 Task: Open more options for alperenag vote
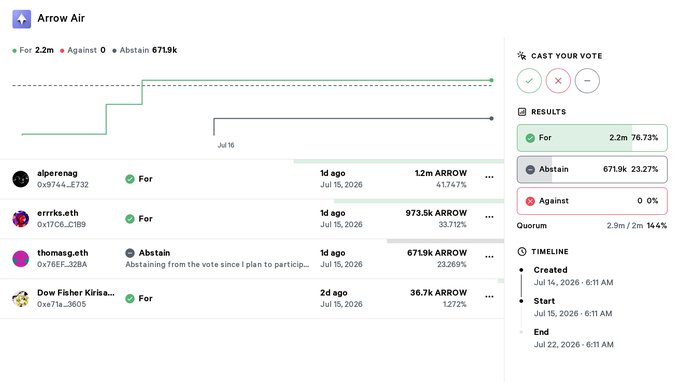pos(489,177)
